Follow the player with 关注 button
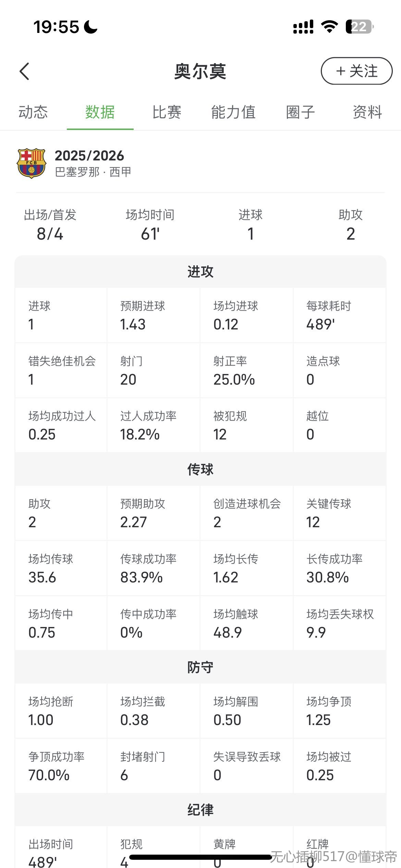 356,71
